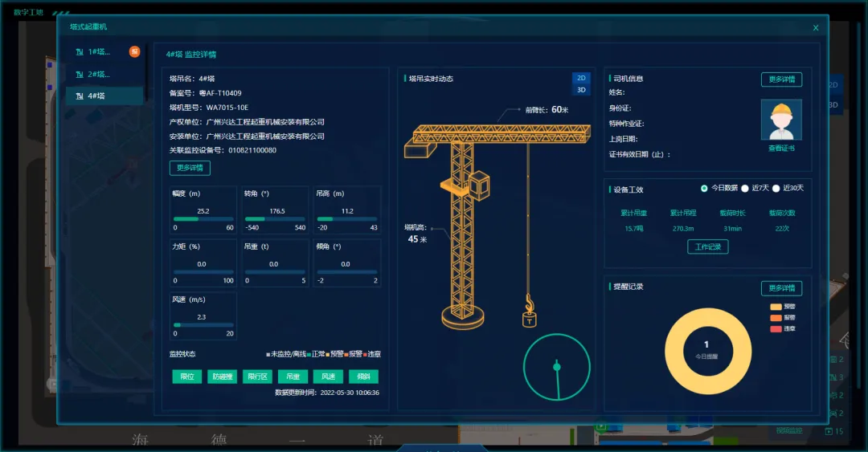This screenshot has width=868, height=452.
Task: Click the 今日提醒 count 1
Action: coord(706,344)
